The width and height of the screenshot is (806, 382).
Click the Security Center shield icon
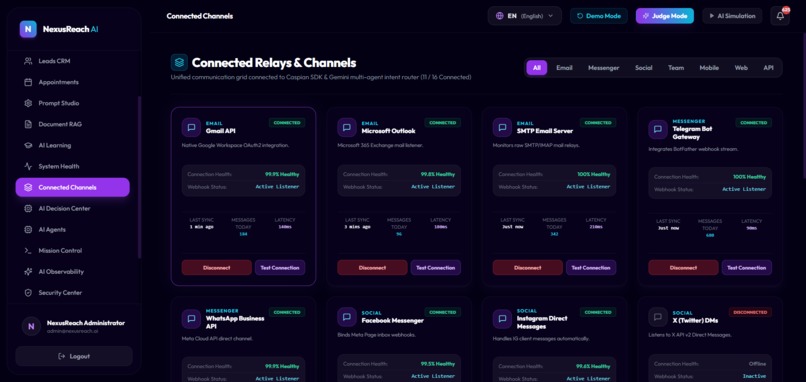28,293
